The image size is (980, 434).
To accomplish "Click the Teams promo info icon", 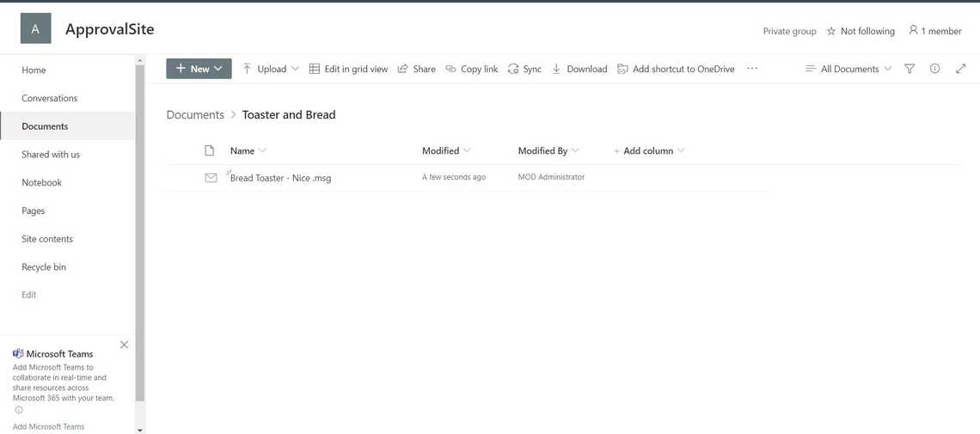I will coord(19,410).
